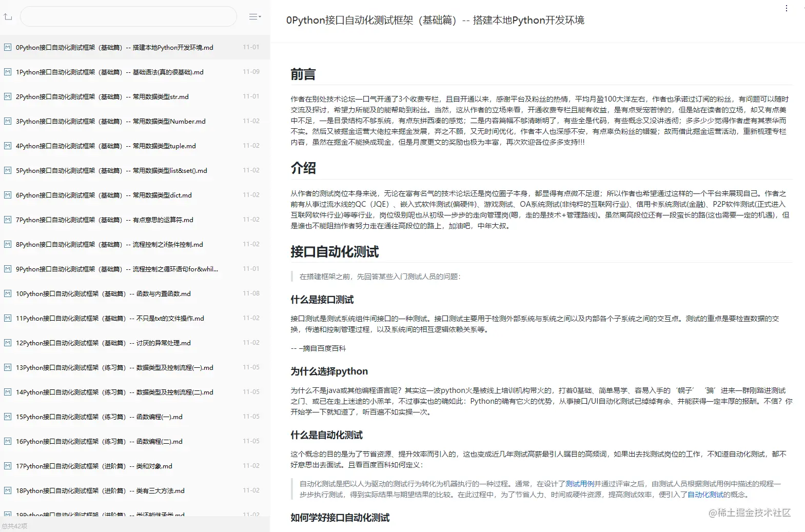Click the go-up folder icon beside search

click(8, 17)
